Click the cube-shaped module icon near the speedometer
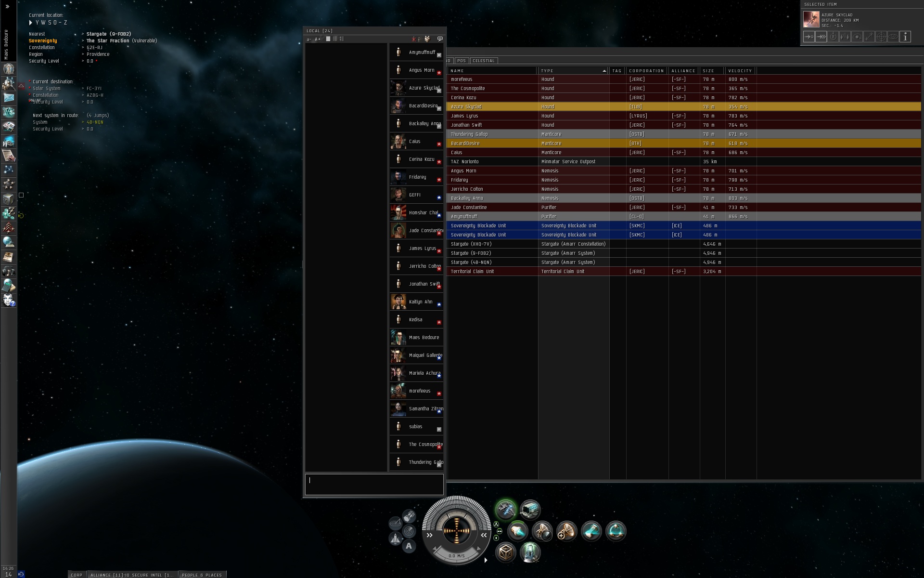The height and width of the screenshot is (578, 924). 505,552
